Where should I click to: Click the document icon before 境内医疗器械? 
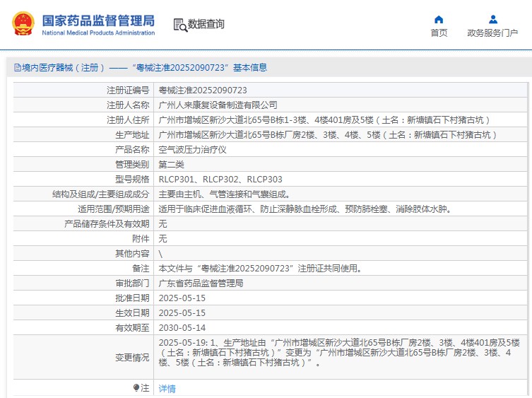[17, 68]
